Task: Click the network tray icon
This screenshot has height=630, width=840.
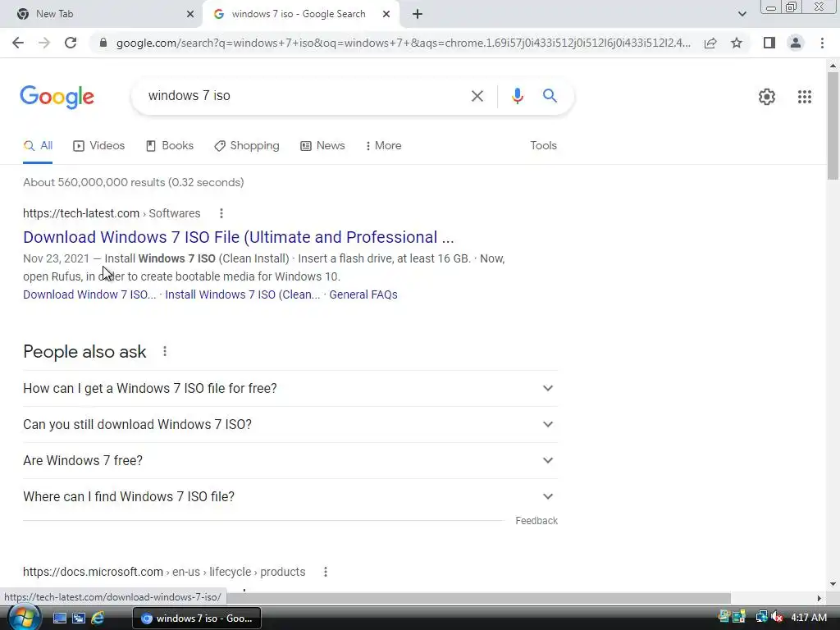Action: 761,617
